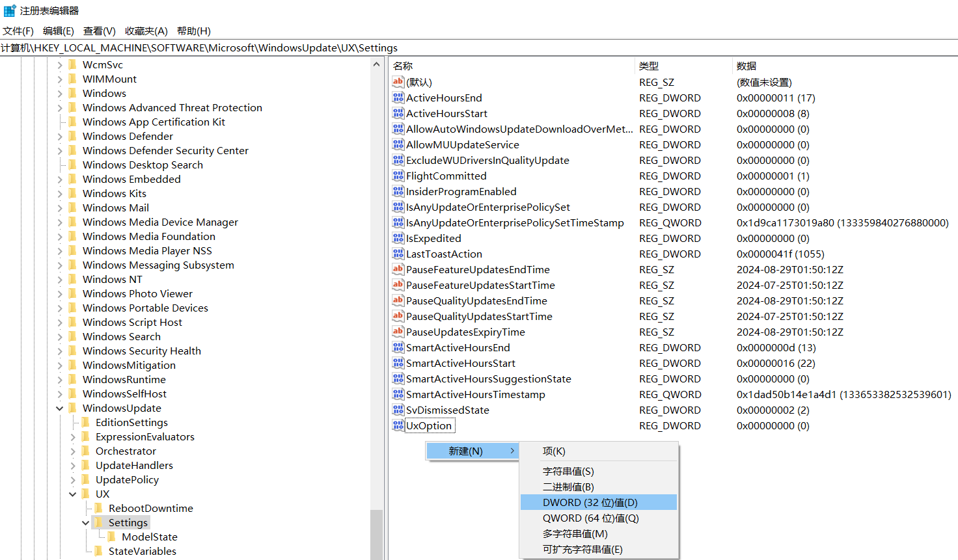Select the Windows Photo Viewer key
This screenshot has width=958, height=560.
[137, 293]
